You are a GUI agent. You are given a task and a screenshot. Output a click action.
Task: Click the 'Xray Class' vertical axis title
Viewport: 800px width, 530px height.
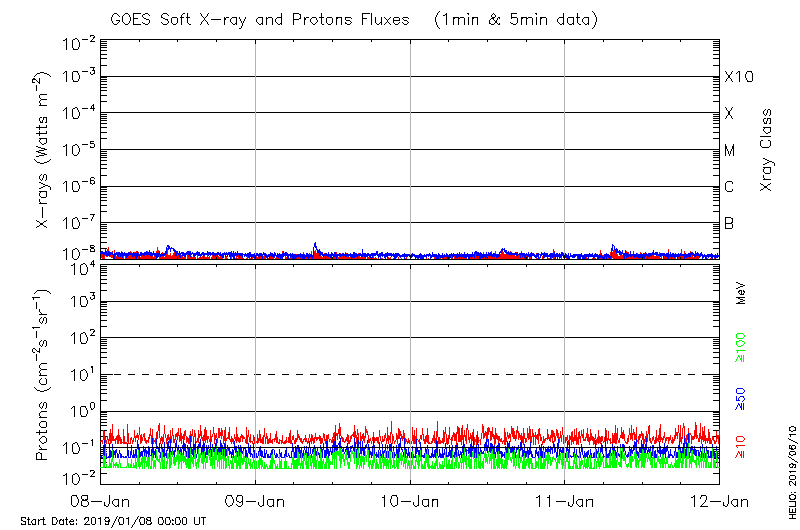[x=768, y=150]
